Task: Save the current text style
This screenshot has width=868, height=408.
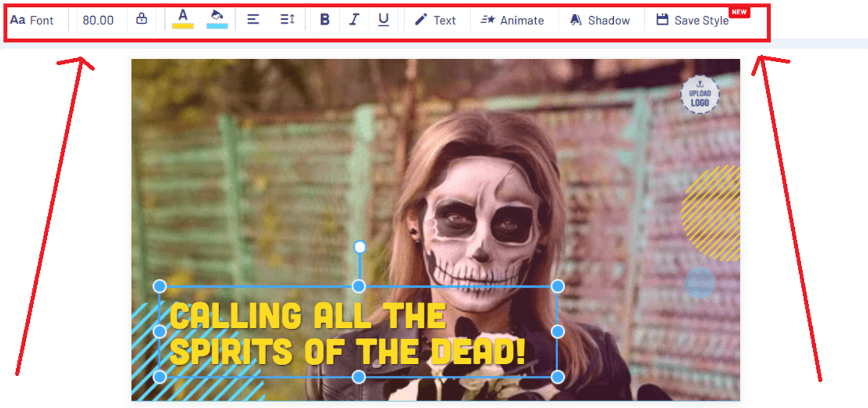Action: [x=692, y=20]
